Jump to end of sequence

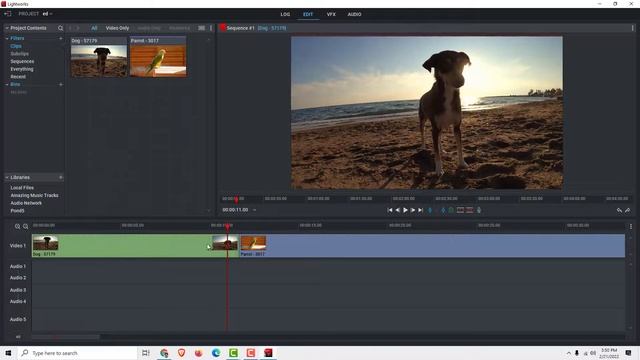tap(420, 210)
